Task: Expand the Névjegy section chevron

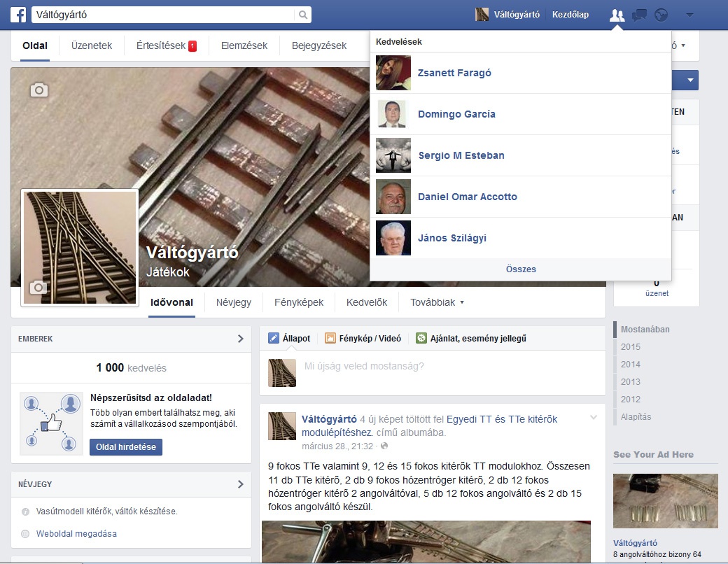Action: 240,484
